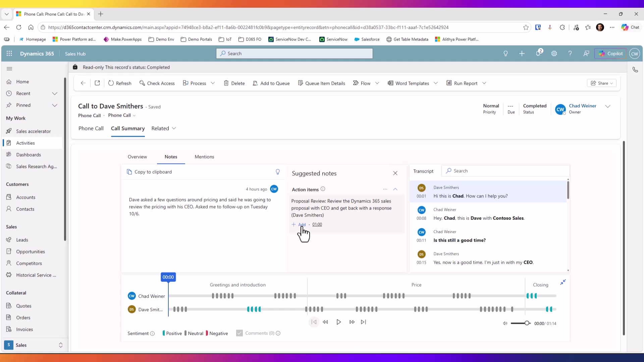Expand the Flow dropdown chevron
Image resolution: width=644 pixels, height=362 pixels.
click(377, 83)
